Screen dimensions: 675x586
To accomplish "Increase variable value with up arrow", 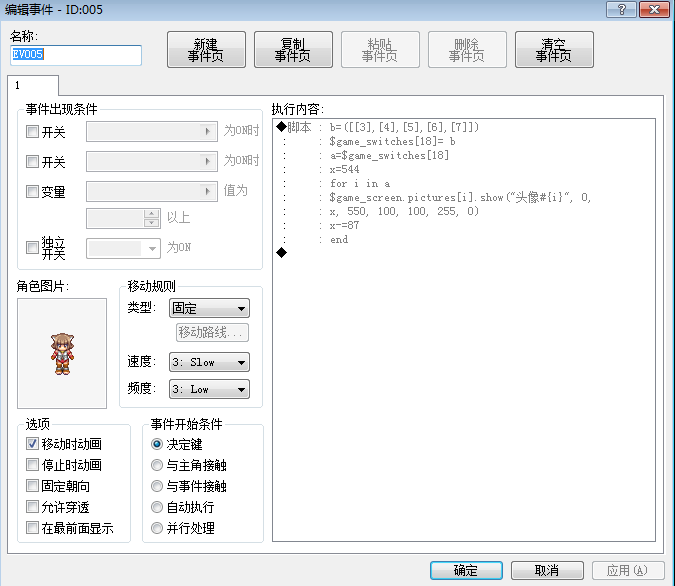I will tap(152, 214).
